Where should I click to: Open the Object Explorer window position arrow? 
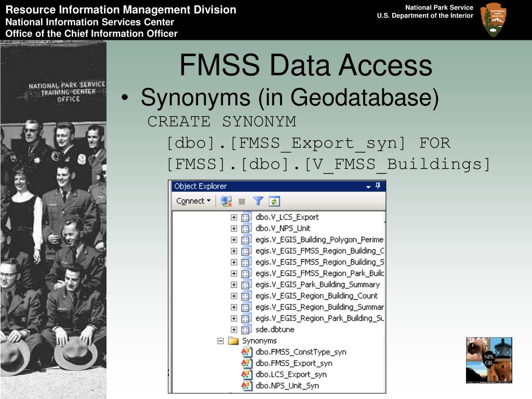coord(368,187)
